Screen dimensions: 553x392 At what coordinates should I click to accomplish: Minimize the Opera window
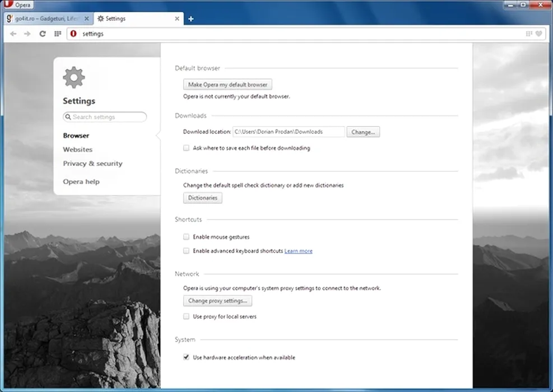pos(510,4)
